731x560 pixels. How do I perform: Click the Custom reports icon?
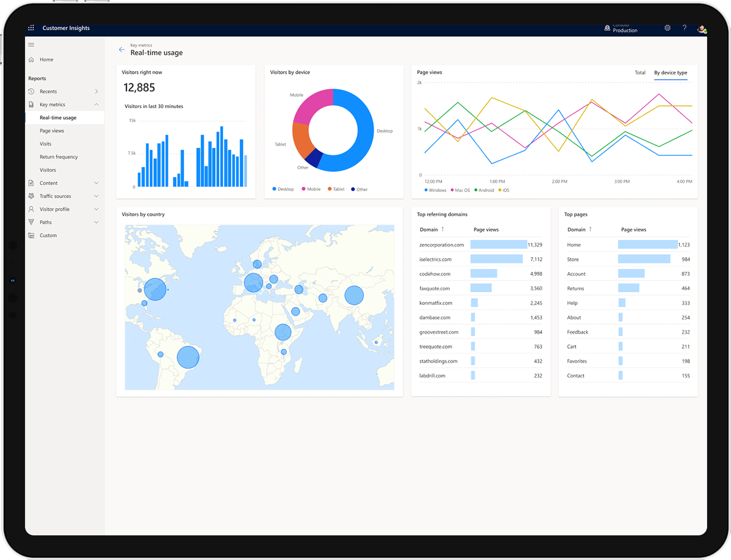coord(31,236)
